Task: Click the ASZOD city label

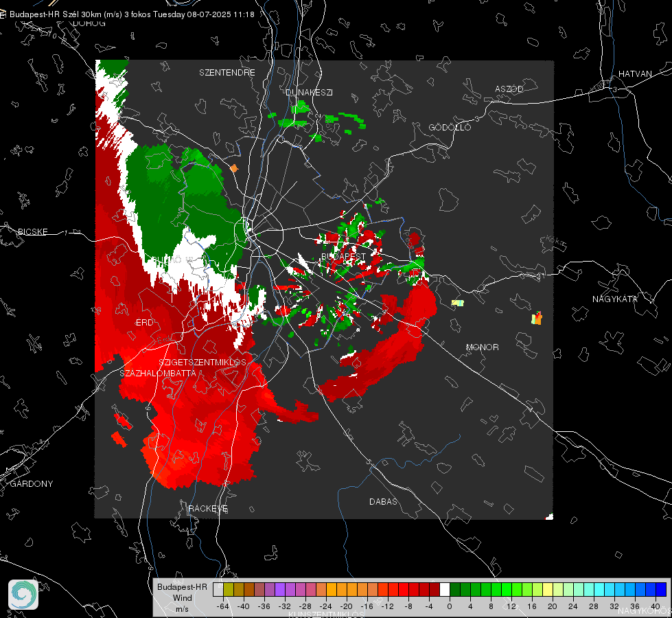Action: coord(509,89)
